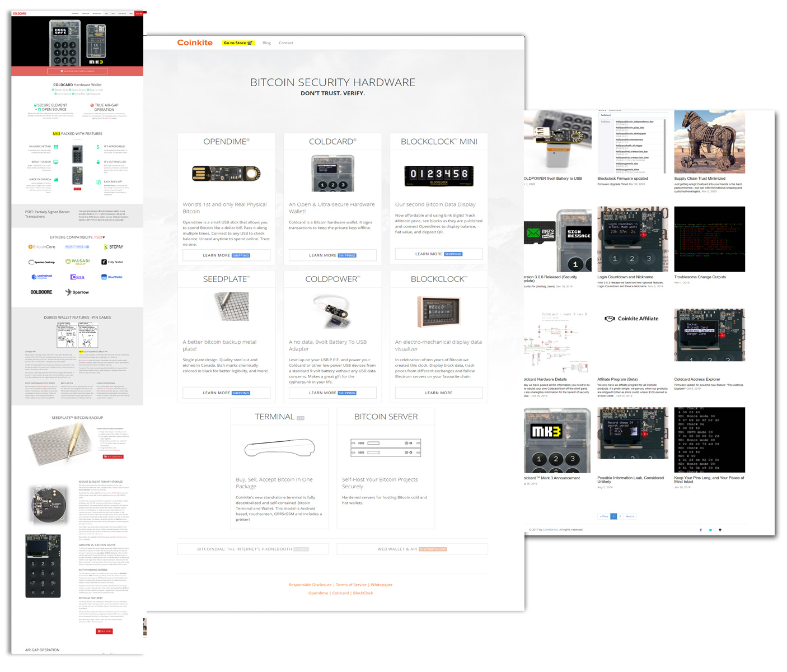Click the Bright Screen monitor icon

[56, 162]
